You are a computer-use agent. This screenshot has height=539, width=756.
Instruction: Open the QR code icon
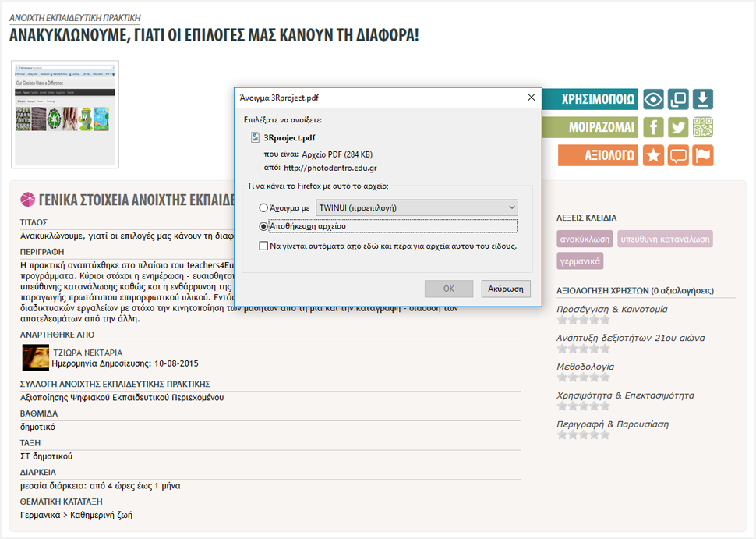click(703, 127)
